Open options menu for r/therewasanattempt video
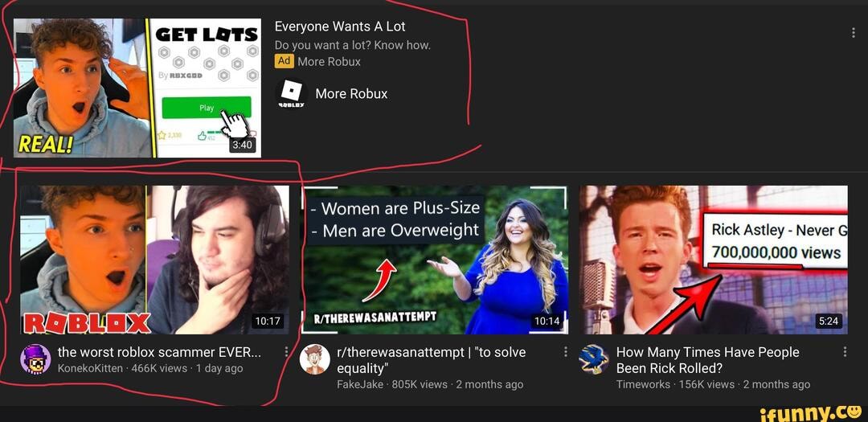This screenshot has width=868, height=422. coord(565,352)
